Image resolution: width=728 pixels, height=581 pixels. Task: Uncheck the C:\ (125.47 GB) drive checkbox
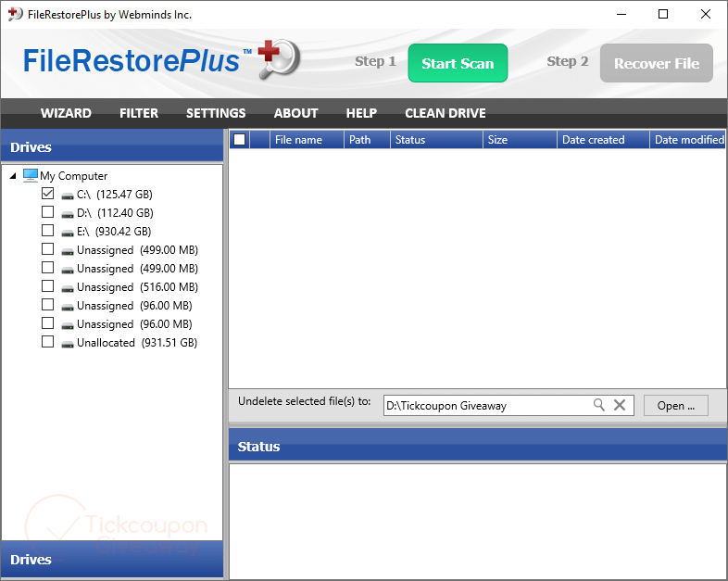[47, 193]
